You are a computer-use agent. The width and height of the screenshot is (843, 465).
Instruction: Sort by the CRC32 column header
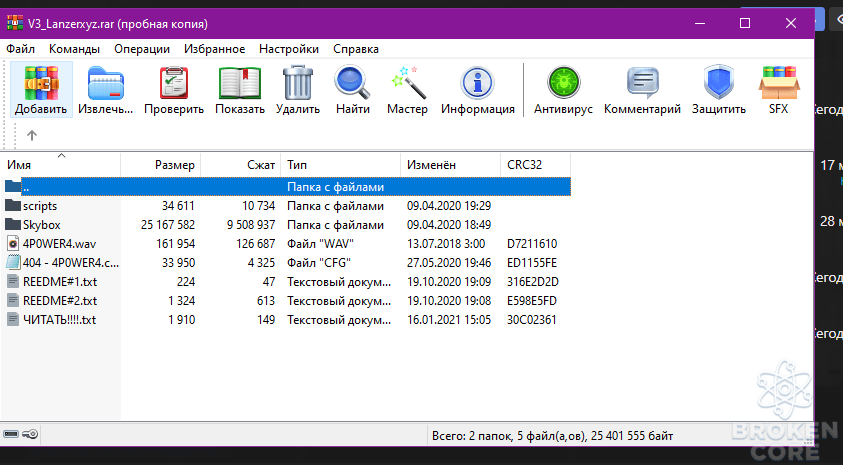tap(535, 165)
